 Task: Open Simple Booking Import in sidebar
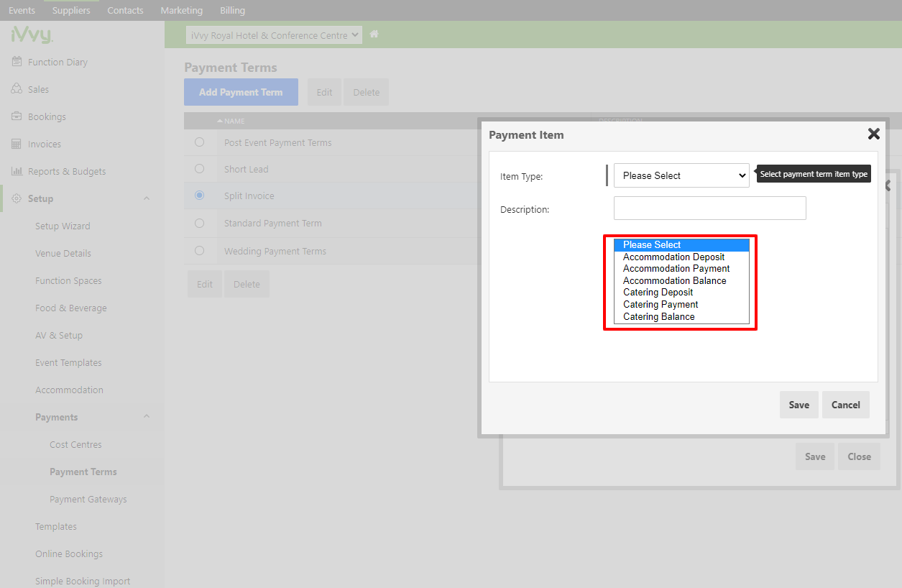83,581
